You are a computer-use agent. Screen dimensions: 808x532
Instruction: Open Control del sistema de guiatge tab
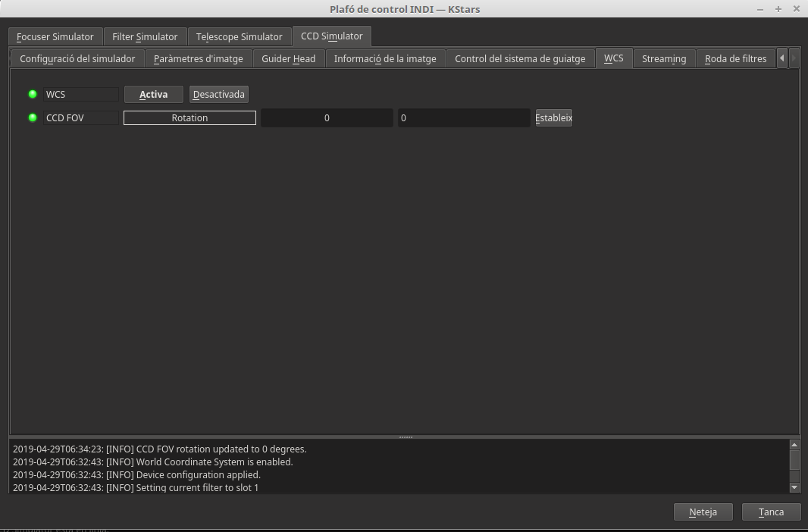pyautogui.click(x=520, y=58)
